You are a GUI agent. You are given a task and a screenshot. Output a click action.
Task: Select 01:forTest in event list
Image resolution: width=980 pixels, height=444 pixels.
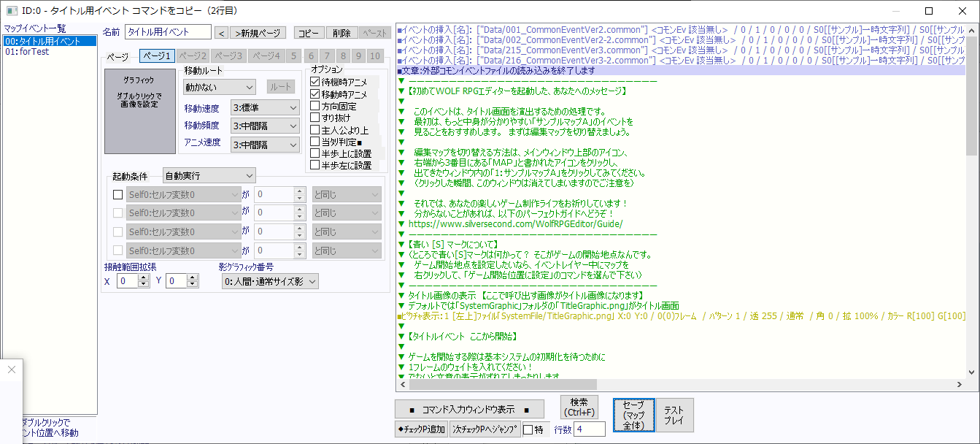(x=50, y=52)
